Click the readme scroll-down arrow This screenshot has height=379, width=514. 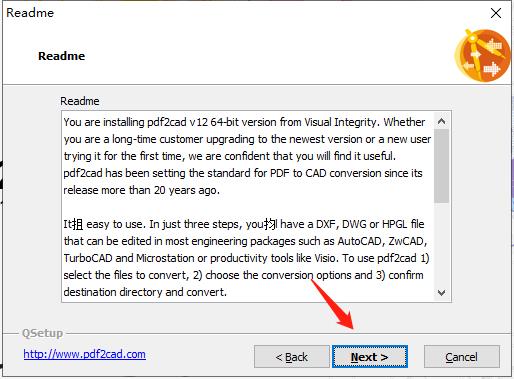tap(441, 293)
